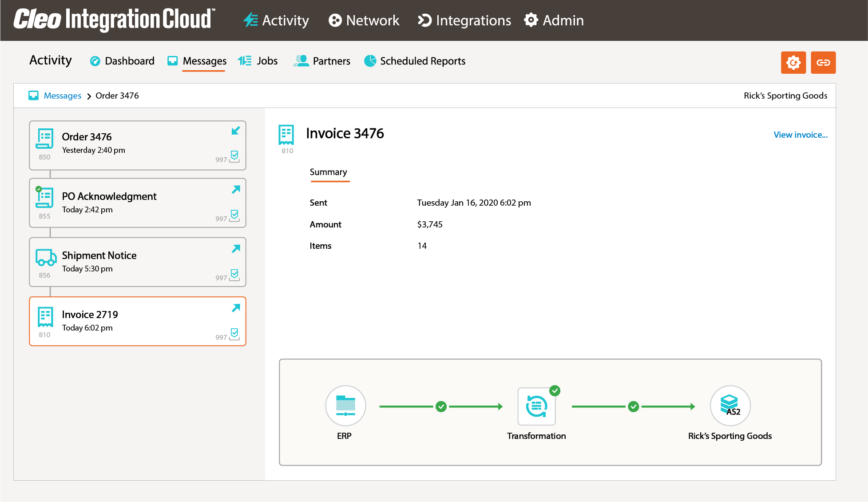Select the ERP source icon in flow diagram

tap(345, 406)
